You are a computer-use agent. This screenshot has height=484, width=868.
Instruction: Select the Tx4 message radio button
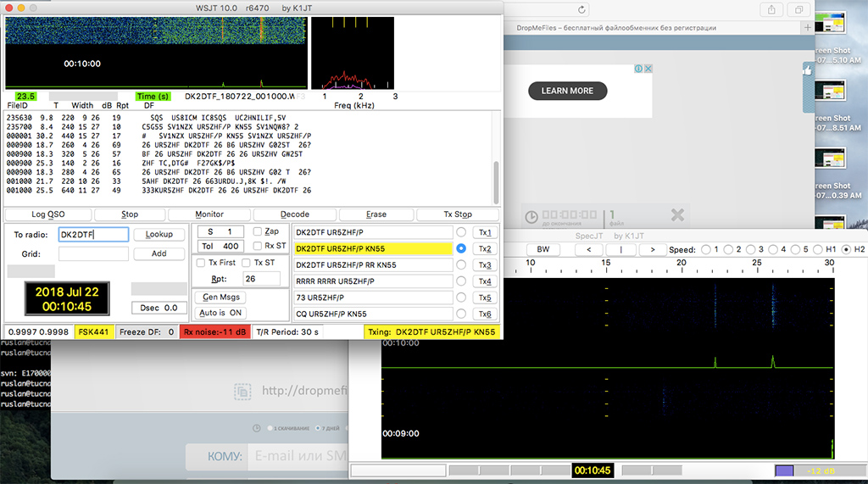click(x=461, y=281)
